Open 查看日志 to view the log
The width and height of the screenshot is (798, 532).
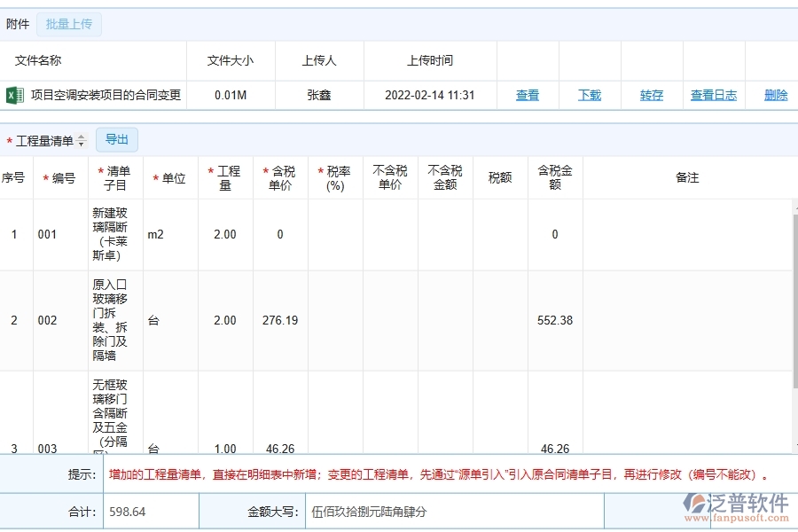point(715,95)
